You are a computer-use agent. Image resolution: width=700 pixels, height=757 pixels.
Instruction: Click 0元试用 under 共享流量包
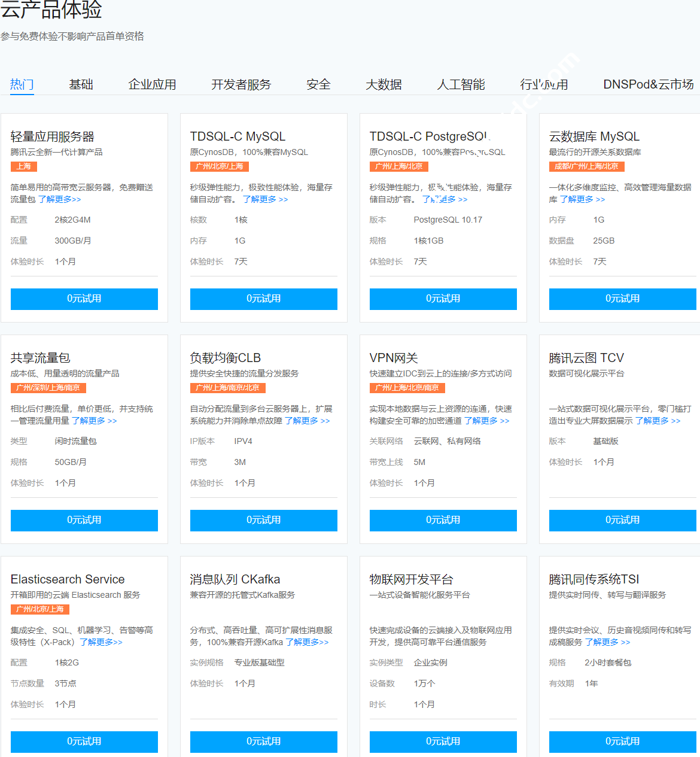(x=84, y=520)
